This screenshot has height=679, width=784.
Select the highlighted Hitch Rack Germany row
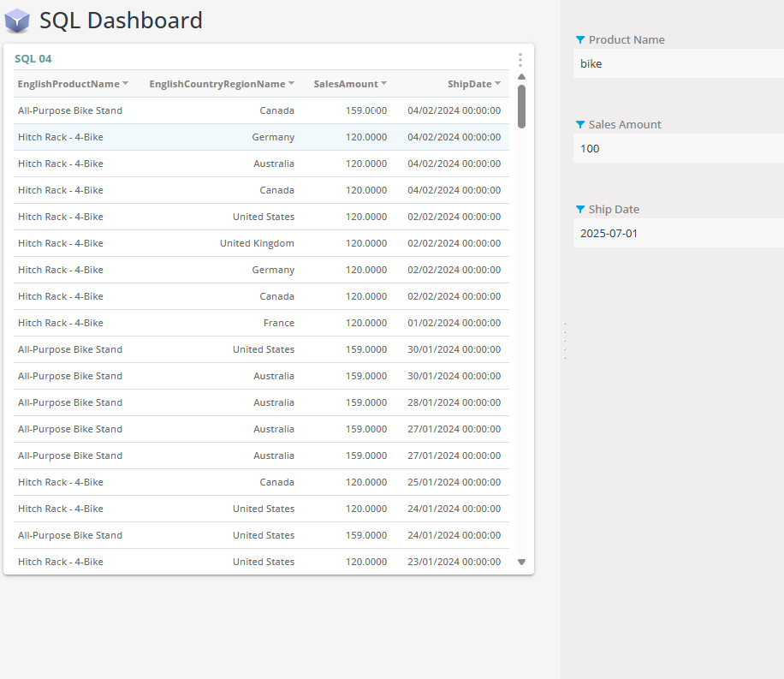pos(257,137)
